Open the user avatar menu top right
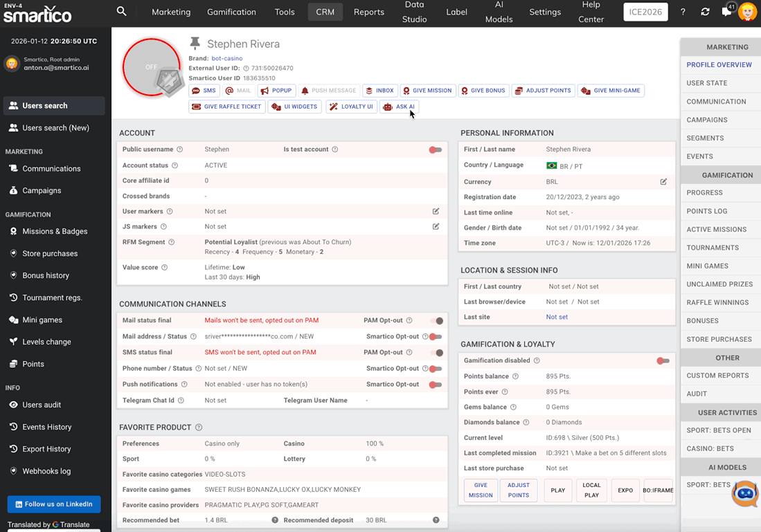Screen dimensions: 761x532 point(747,12)
